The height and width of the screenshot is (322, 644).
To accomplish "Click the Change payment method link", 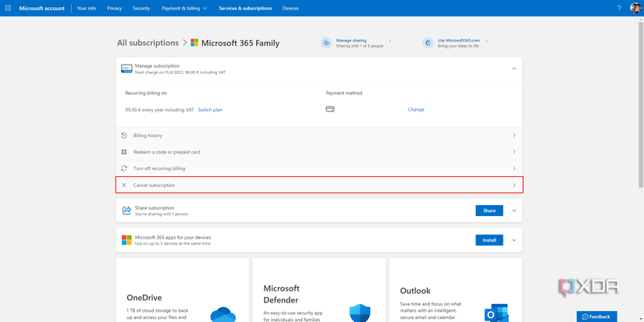I will tap(416, 110).
